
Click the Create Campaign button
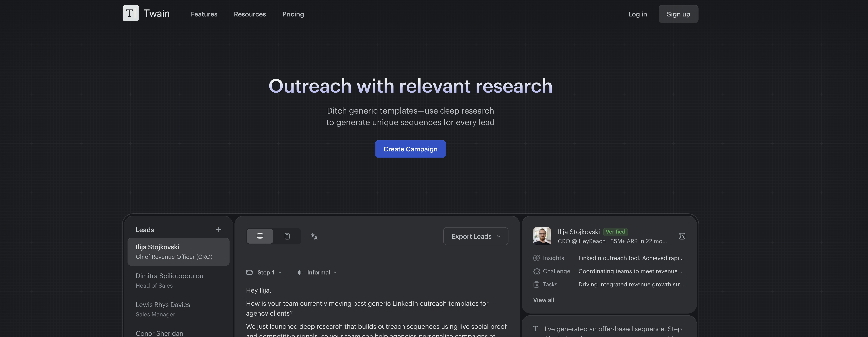(x=410, y=149)
